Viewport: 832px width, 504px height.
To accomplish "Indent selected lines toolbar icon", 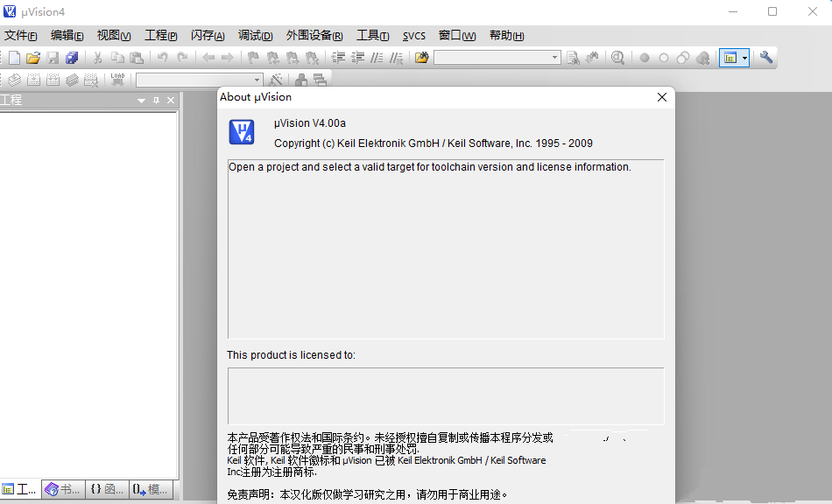I will pyautogui.click(x=338, y=58).
